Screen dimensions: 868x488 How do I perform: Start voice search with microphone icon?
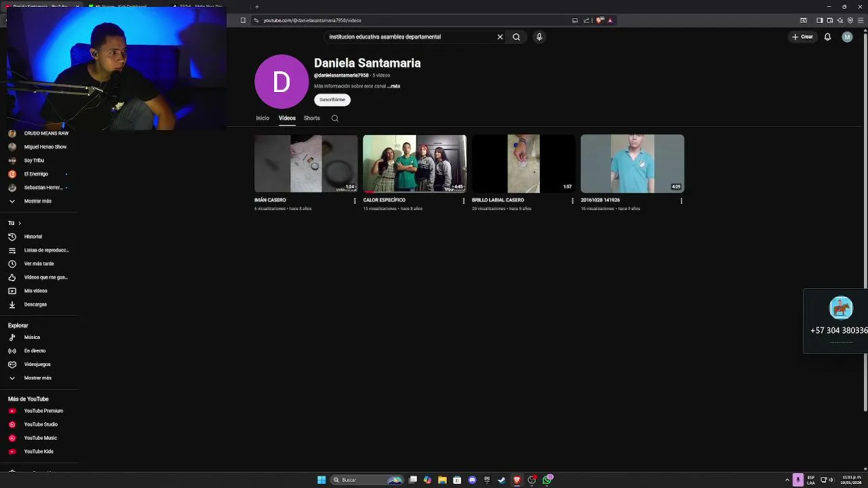539,37
